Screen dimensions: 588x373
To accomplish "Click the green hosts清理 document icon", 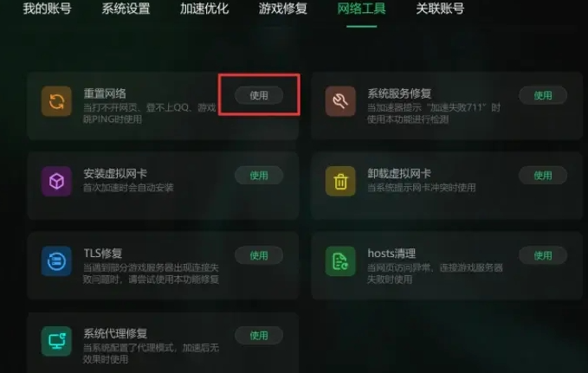I will 340,261.
